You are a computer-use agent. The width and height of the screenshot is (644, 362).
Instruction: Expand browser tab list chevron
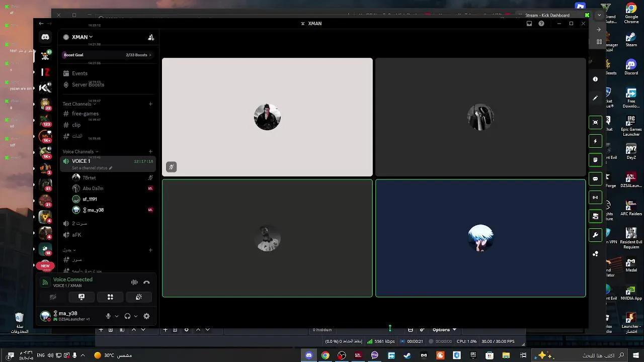coord(599,15)
